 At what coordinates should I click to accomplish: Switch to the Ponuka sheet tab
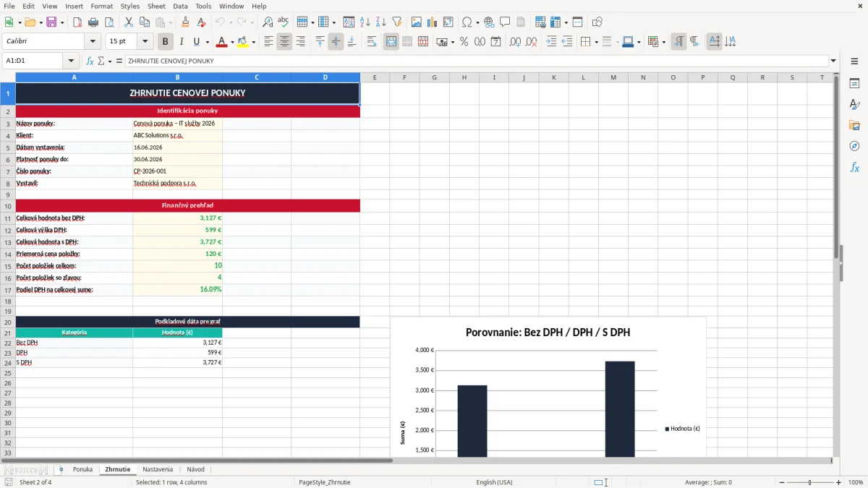[x=82, y=469]
